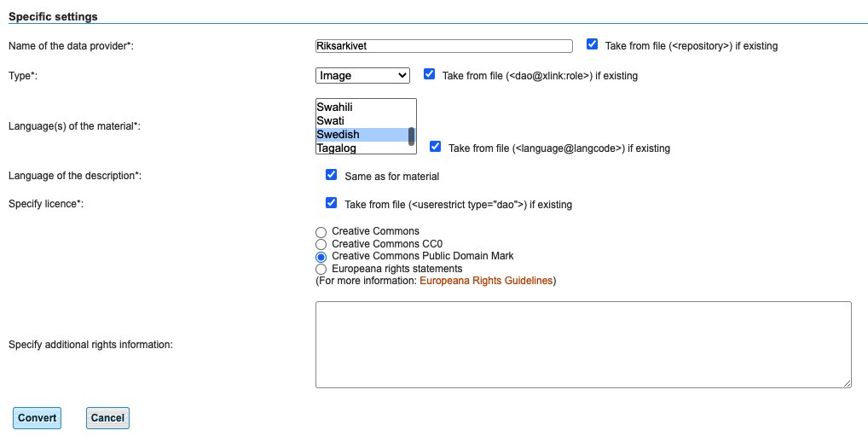
Task: Uncheck Take from file repository checkbox
Action: point(593,44)
